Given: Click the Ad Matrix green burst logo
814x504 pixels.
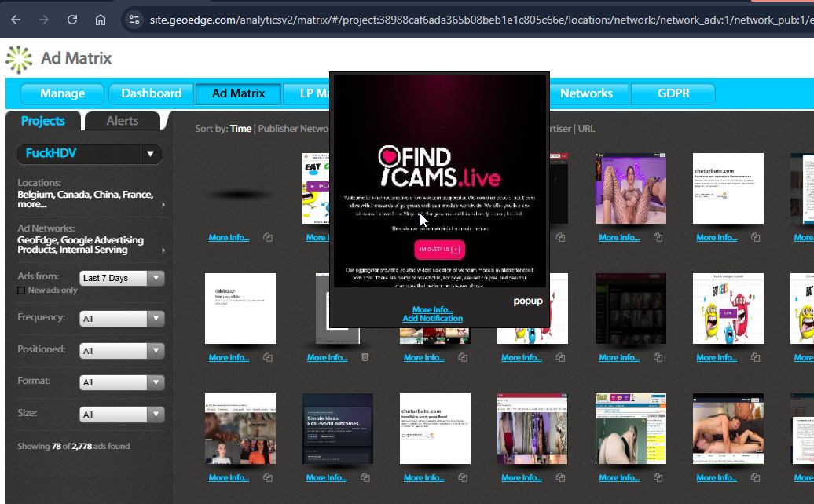Looking at the screenshot, I should coord(19,59).
